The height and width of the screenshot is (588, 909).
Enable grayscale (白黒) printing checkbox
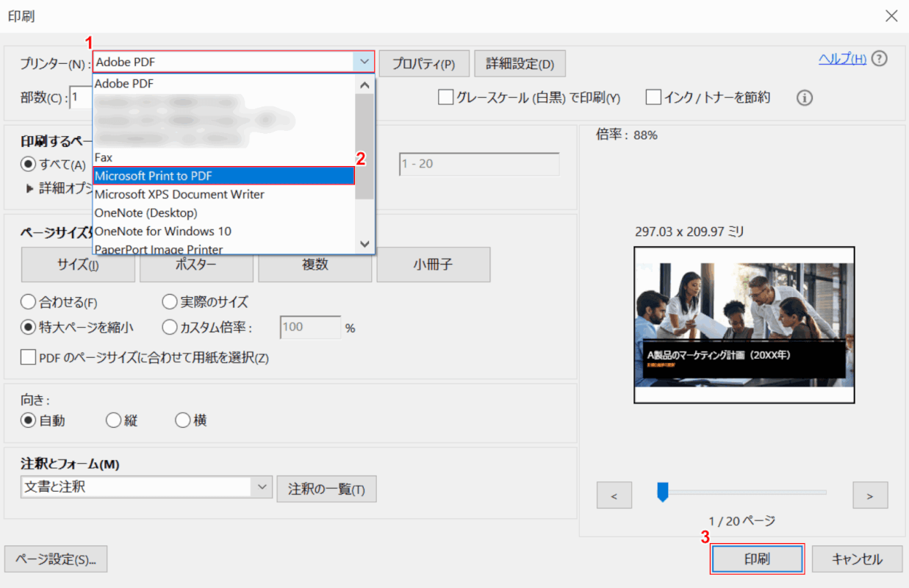coord(445,97)
